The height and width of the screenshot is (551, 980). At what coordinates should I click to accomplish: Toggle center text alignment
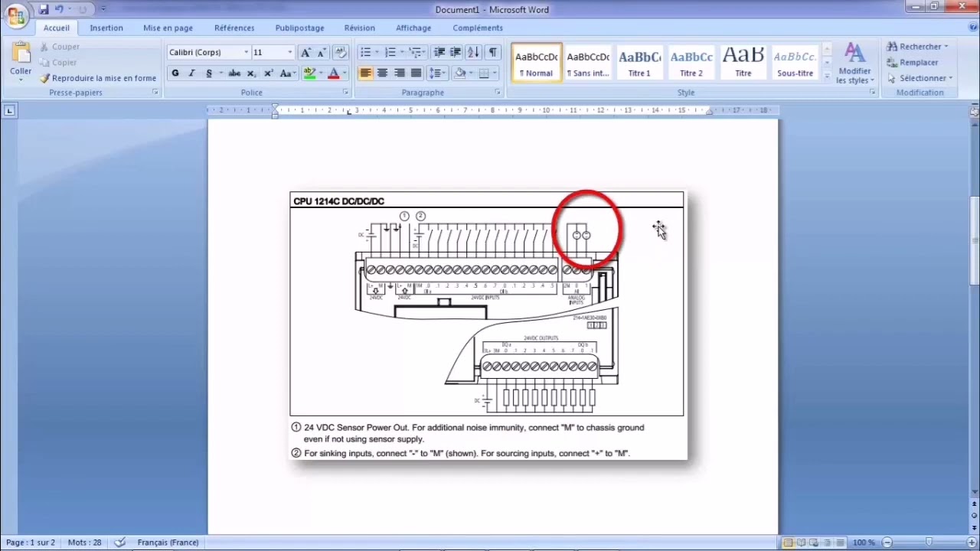tap(382, 73)
